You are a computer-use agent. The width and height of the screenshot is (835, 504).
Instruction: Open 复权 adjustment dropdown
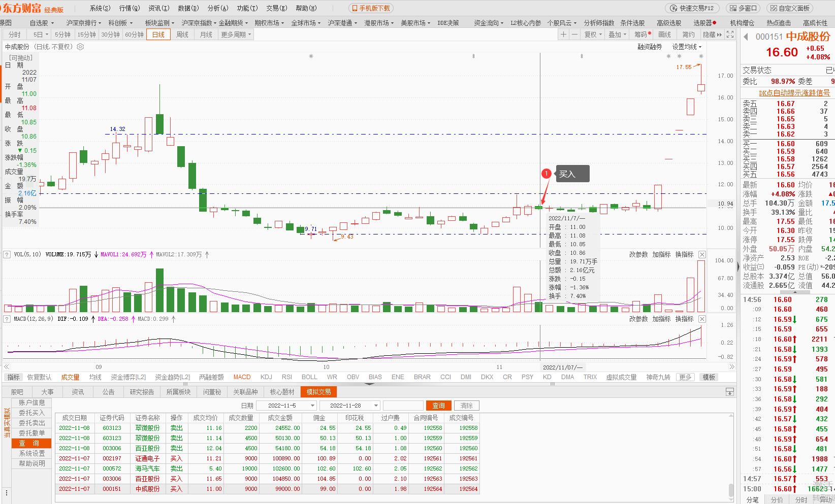click(x=593, y=35)
